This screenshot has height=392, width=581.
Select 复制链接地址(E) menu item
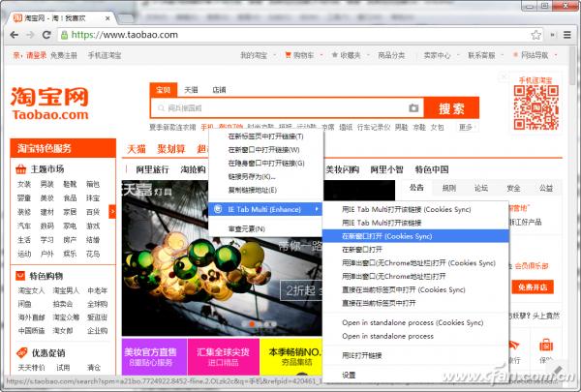[x=266, y=190]
